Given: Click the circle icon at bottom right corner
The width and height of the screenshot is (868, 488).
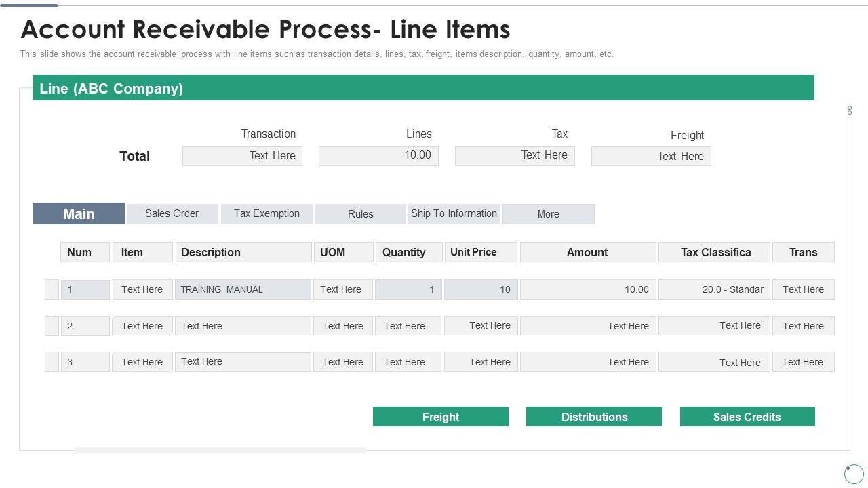Looking at the screenshot, I should (x=854, y=473).
